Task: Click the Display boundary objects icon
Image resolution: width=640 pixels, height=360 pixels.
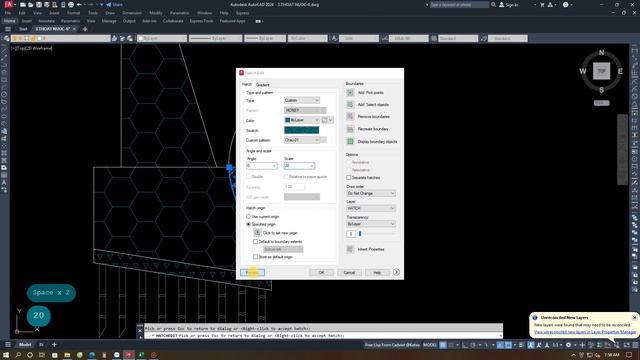Action: coord(350,141)
